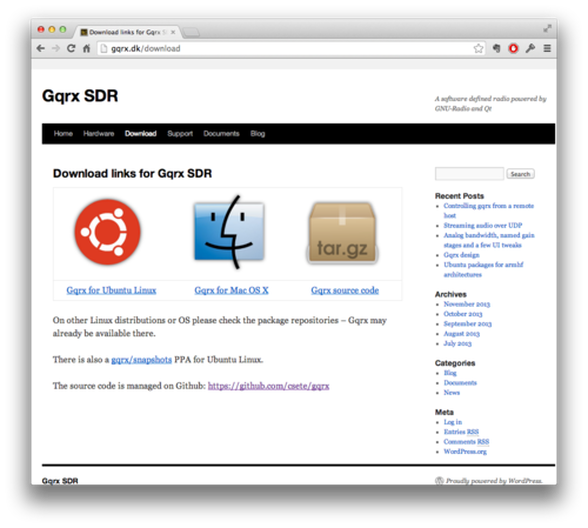Image resolution: width=588 pixels, height=528 pixels.
Task: Close the Download links for Gqrx tab
Action: [x=173, y=32]
